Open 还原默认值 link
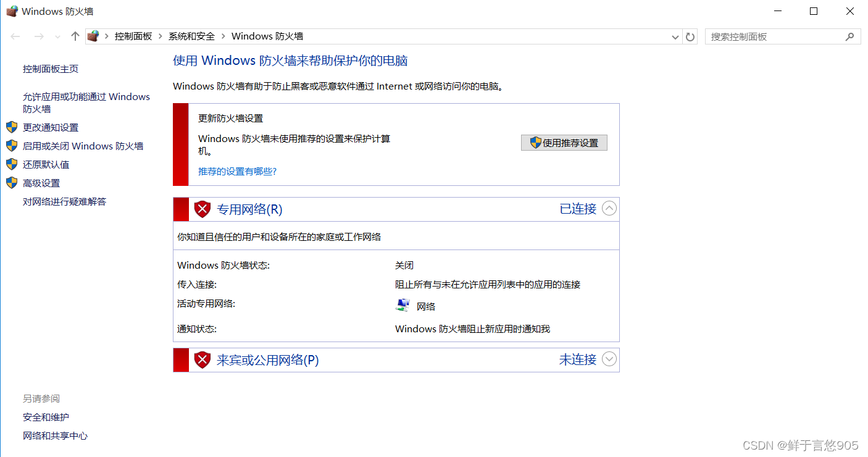868x457 pixels. tap(46, 164)
